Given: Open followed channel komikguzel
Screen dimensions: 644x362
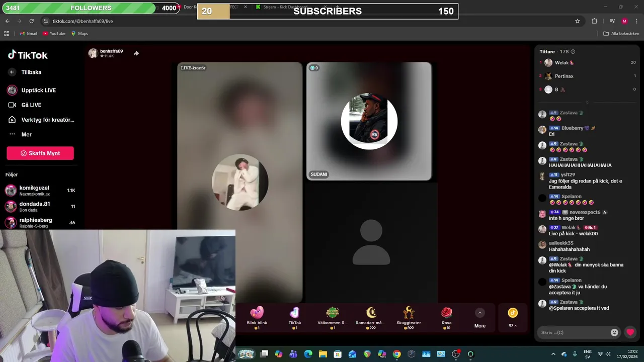Looking at the screenshot, I should (x=40, y=191).
